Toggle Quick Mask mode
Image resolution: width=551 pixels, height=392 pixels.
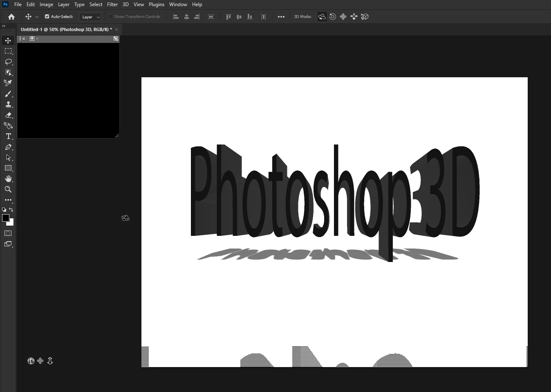[8, 233]
